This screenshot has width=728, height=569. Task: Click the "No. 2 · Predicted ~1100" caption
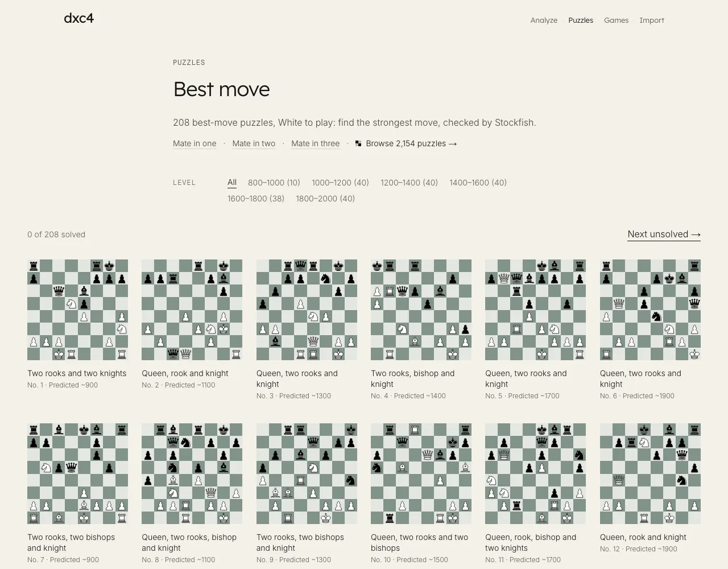(x=179, y=385)
